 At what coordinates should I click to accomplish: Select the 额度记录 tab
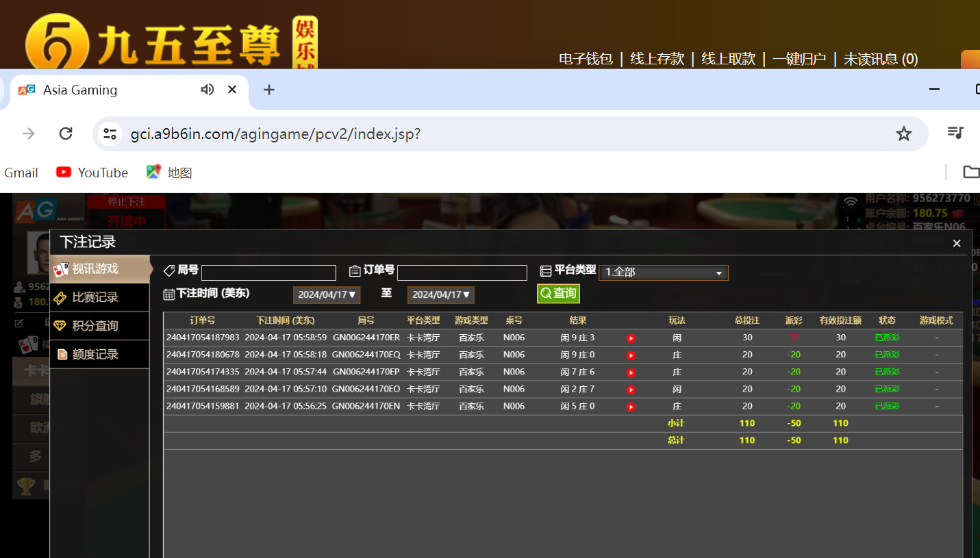coord(100,354)
